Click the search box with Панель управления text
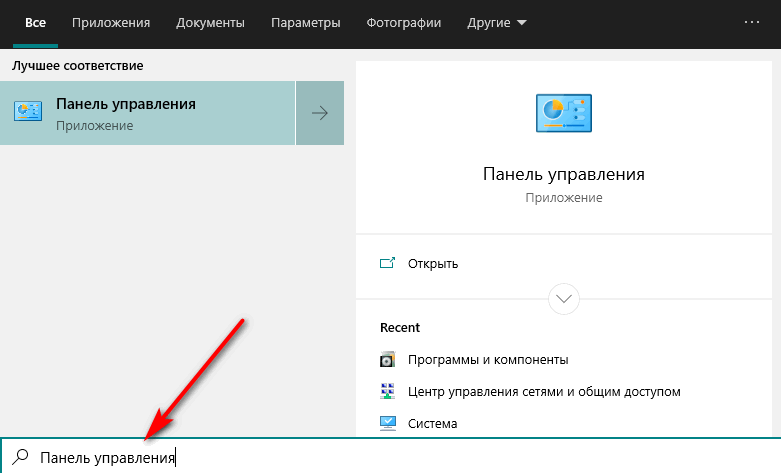Screen dimensions: 781x473 pyautogui.click(x=390, y=457)
